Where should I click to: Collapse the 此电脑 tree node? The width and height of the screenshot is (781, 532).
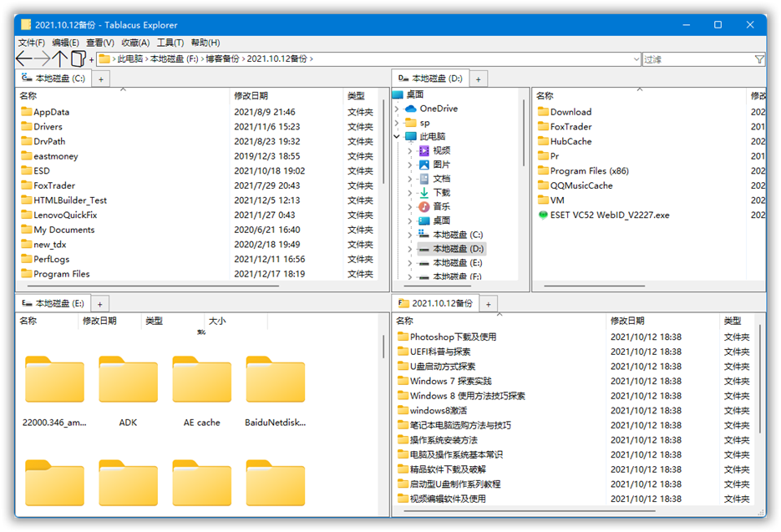point(397,136)
